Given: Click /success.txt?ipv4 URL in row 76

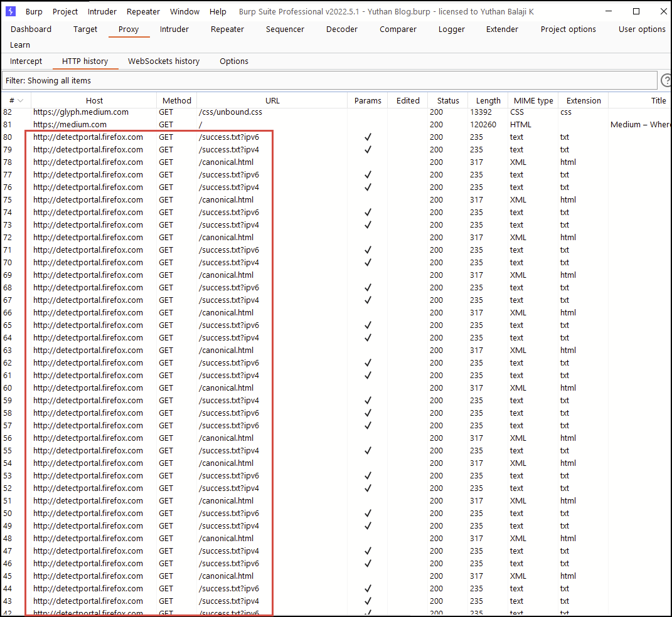Looking at the screenshot, I should click(229, 187).
